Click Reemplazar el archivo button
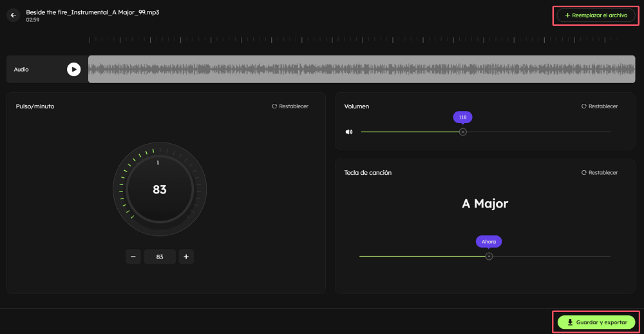The image size is (644, 334). pyautogui.click(x=596, y=15)
